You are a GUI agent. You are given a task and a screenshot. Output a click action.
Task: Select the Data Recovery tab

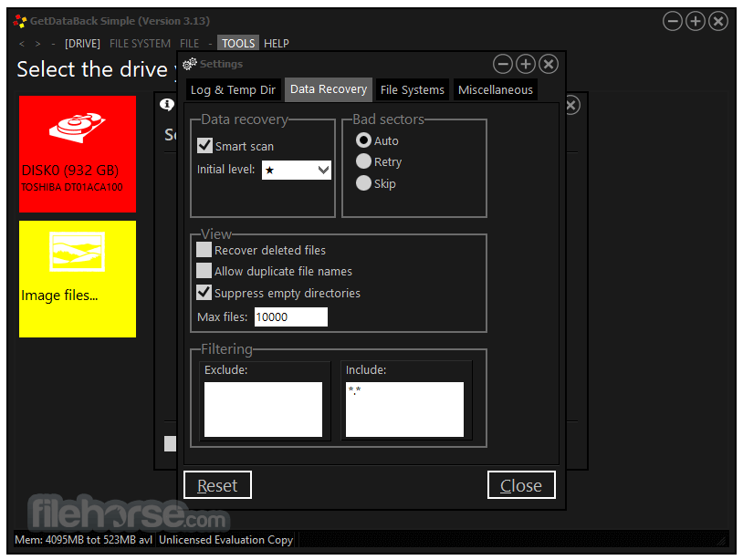pyautogui.click(x=329, y=89)
